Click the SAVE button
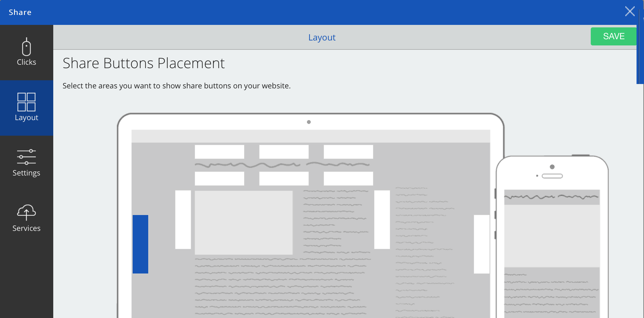This screenshot has height=318, width=644. pos(613,36)
